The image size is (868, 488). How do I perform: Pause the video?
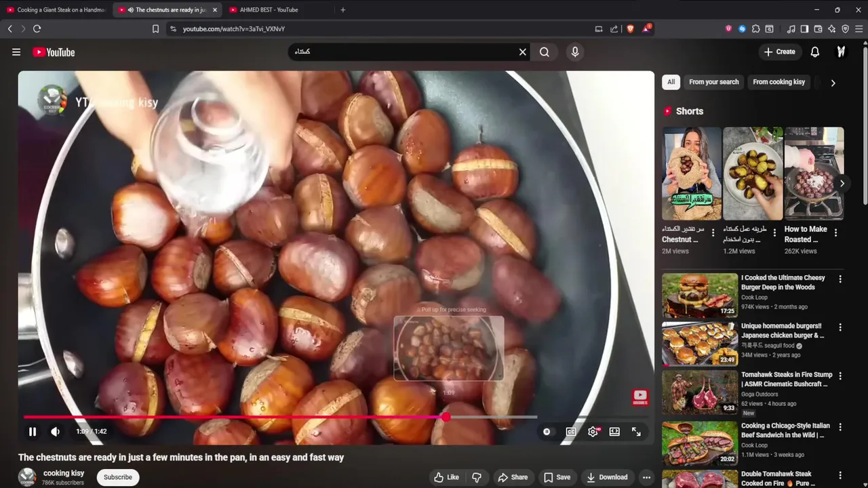[x=33, y=432]
